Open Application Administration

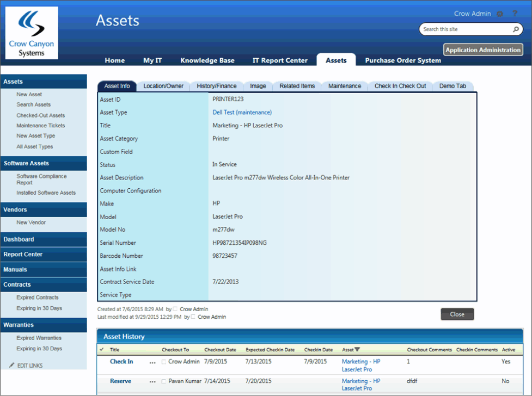point(483,50)
